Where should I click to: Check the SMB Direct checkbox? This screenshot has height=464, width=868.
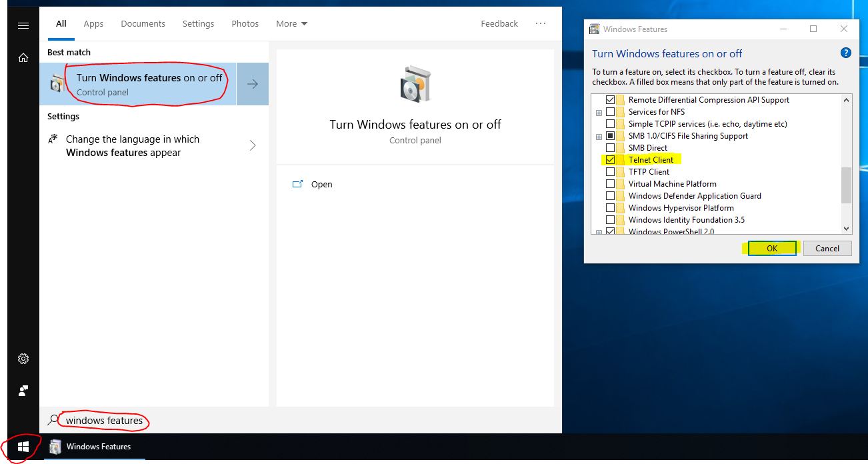click(x=610, y=148)
